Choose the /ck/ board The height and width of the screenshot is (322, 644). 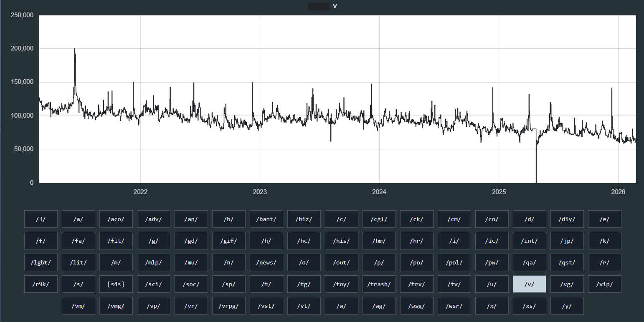417,219
